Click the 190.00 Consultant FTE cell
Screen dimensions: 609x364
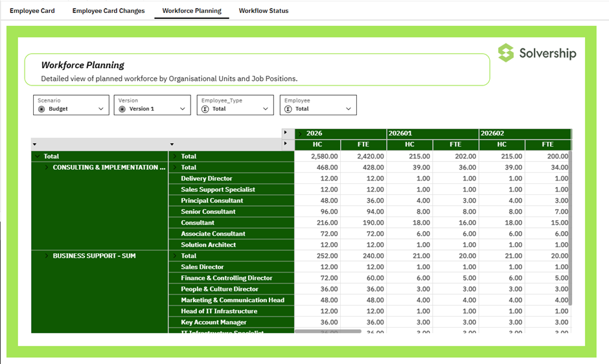(x=363, y=223)
